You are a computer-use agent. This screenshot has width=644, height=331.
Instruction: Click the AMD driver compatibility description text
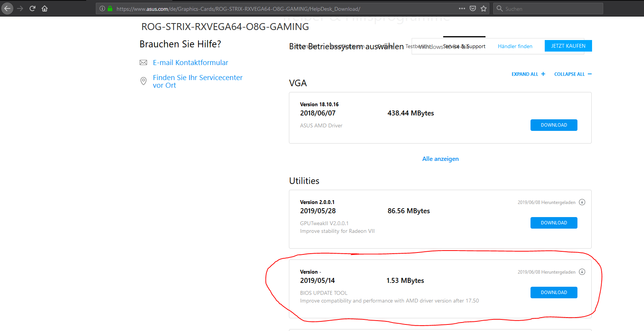389,301
